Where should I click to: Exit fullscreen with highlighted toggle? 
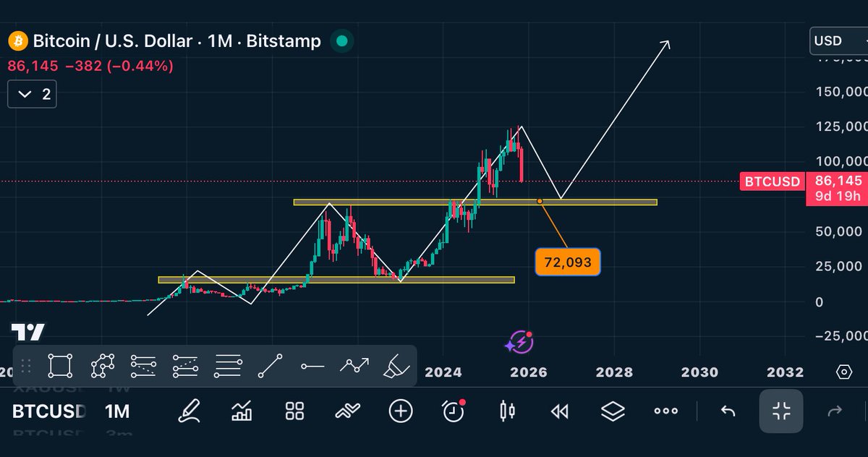(x=780, y=411)
